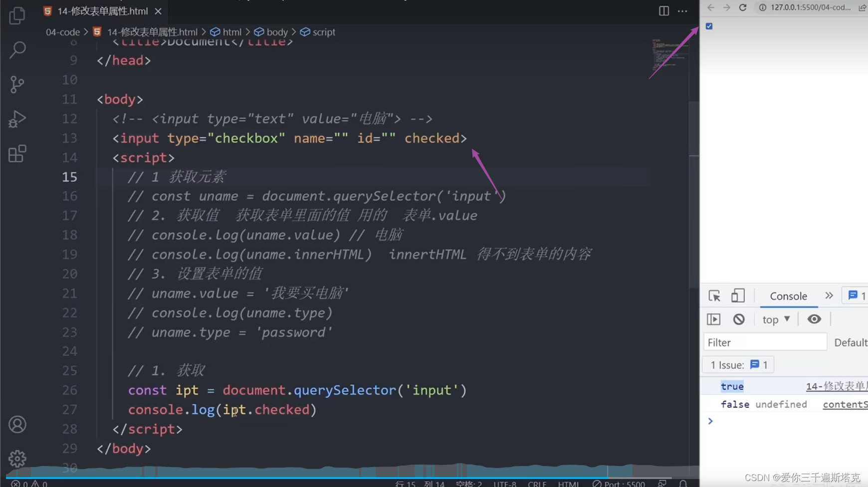Open the Manage gear settings
868x487 pixels.
click(17, 459)
